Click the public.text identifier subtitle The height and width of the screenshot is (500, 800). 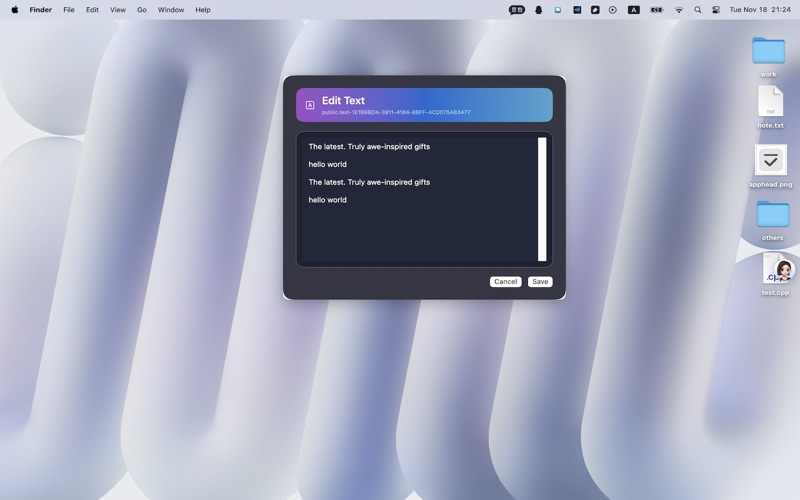tap(396, 112)
